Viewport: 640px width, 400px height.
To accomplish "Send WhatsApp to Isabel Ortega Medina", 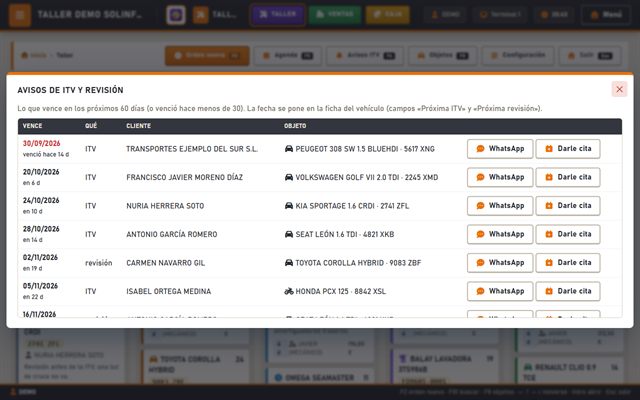I will pyautogui.click(x=500, y=291).
